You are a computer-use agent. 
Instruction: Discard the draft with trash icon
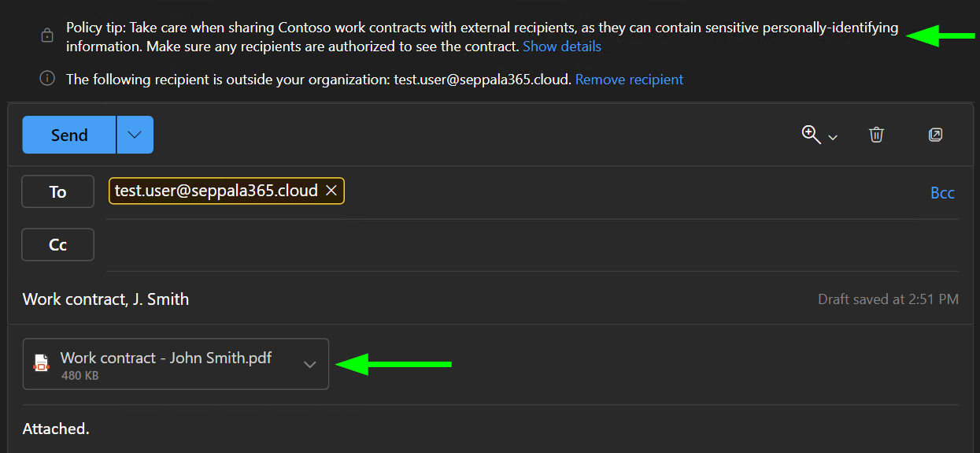(x=876, y=135)
